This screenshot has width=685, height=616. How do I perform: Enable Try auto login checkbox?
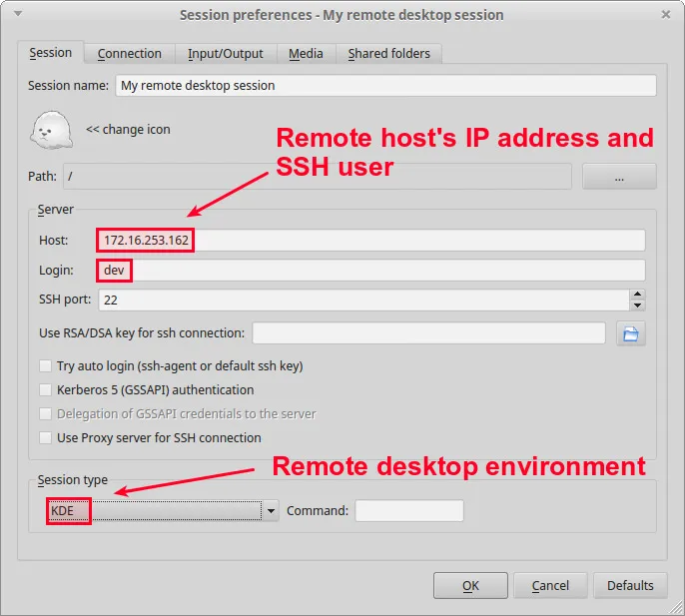[x=45, y=366]
